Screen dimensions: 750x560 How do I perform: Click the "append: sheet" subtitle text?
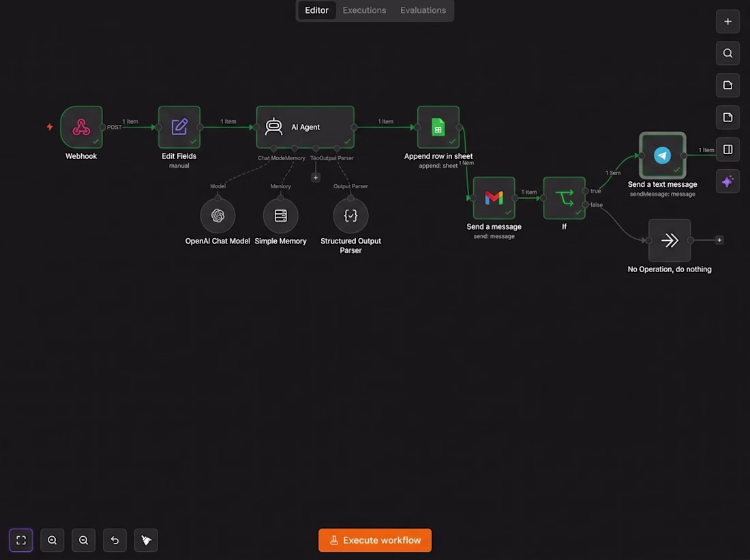(438, 166)
